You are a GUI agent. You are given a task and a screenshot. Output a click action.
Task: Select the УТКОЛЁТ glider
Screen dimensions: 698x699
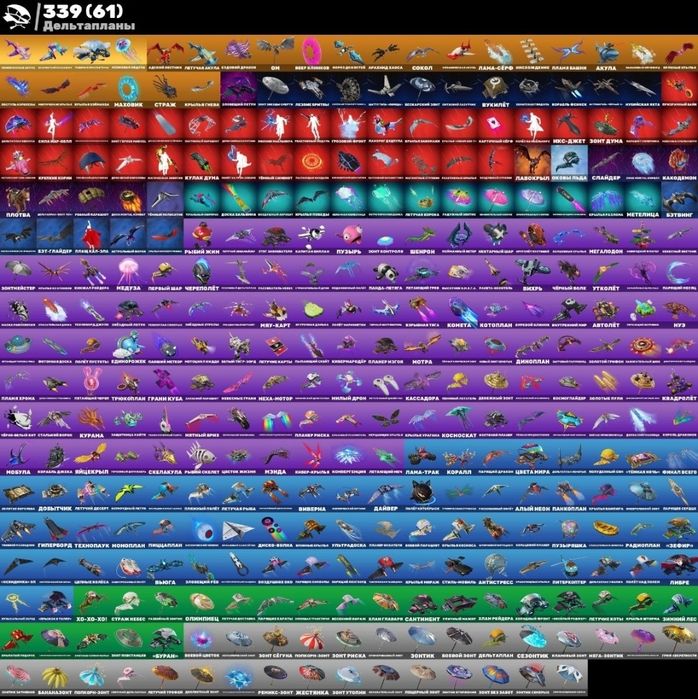(606, 273)
